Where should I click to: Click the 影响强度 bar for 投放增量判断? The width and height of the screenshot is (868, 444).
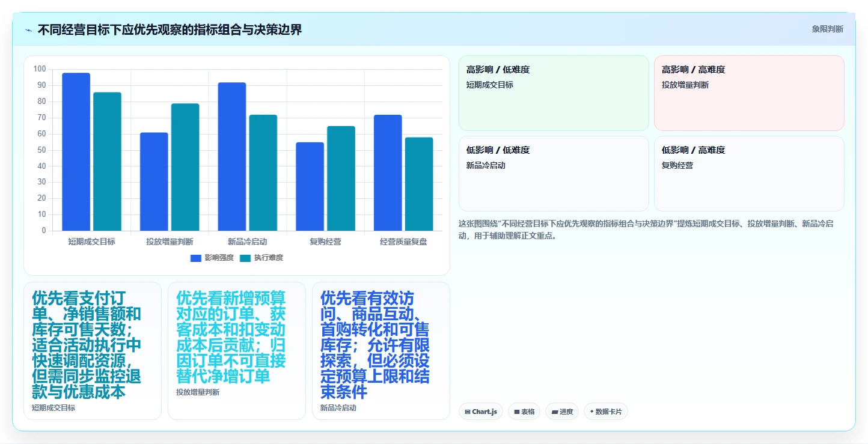[154, 181]
